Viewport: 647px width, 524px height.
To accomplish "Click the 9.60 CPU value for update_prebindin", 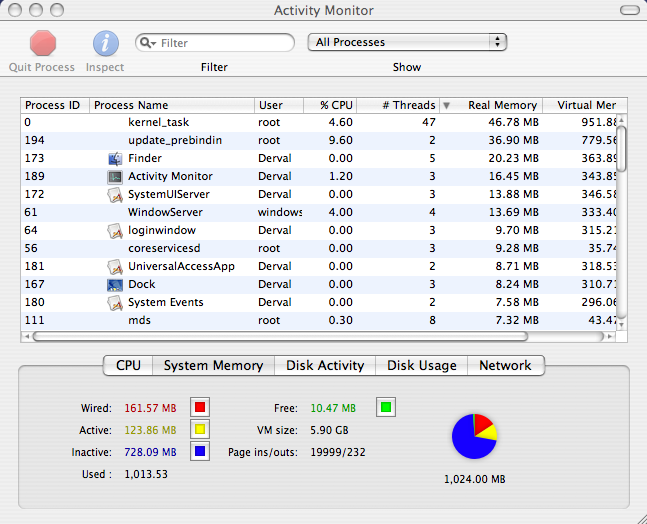I will (340, 141).
